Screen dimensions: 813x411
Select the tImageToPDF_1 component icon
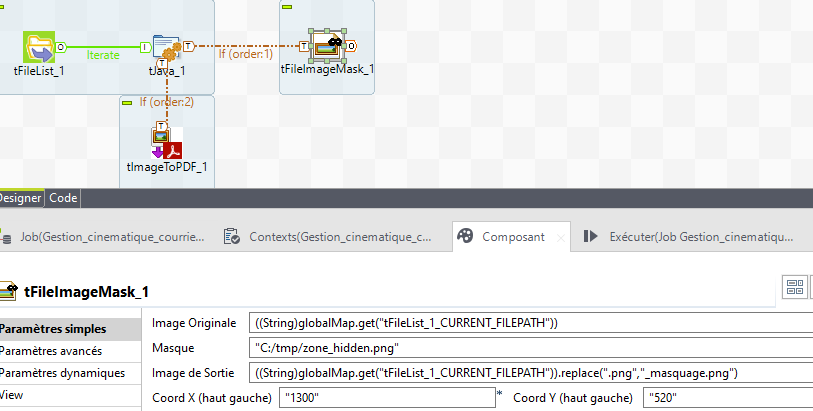pos(166,141)
